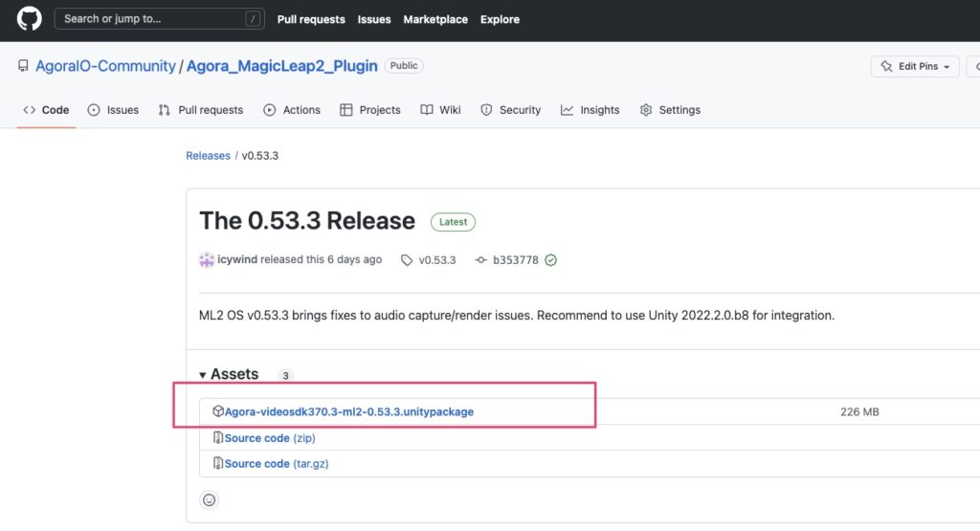Click the zip file icon beside Source code (zip)
The height and width of the screenshot is (531, 980).
(x=218, y=437)
